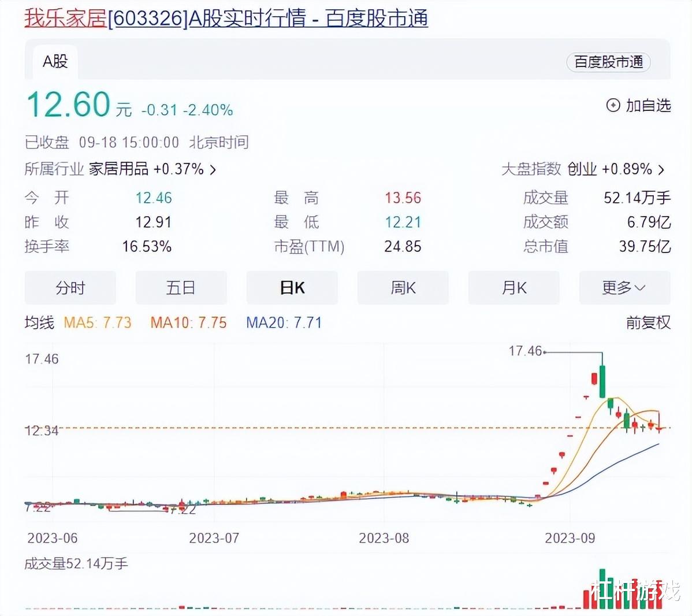The width and height of the screenshot is (692, 616).
Task: Open the 我乐家居[603326]A股实时行情 title link
Action: tap(226, 18)
